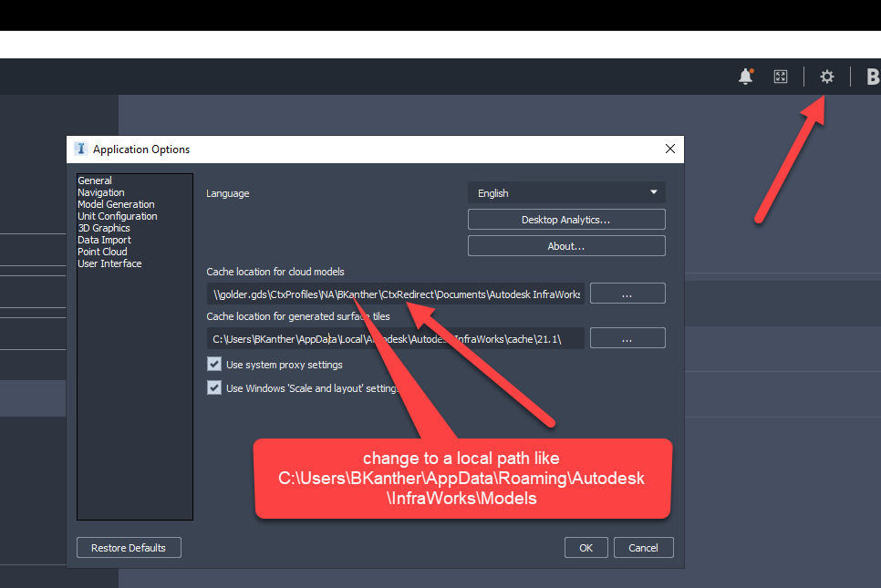Viewport: 881px width, 588px height.
Task: Choose Point Cloud in category list
Action: coord(102,252)
